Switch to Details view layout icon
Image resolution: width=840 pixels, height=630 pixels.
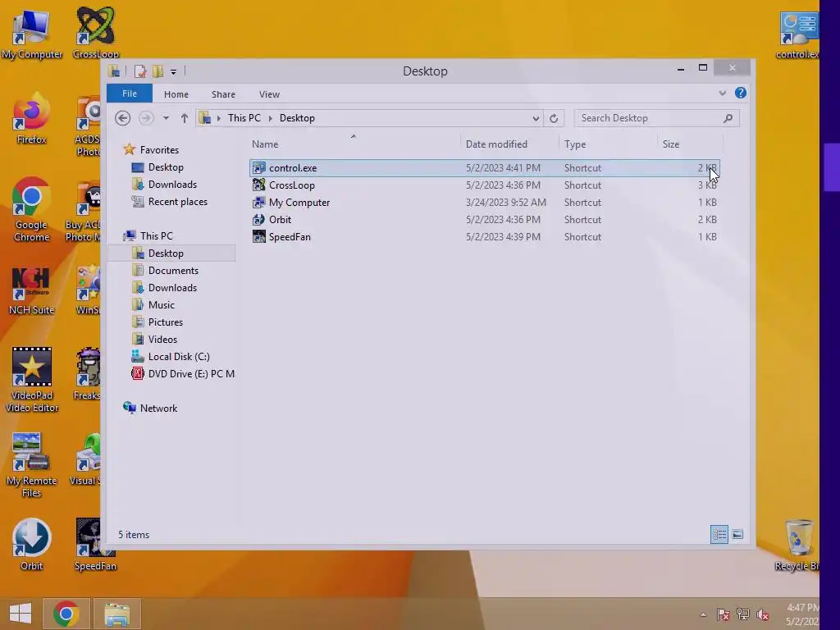pyautogui.click(x=719, y=534)
